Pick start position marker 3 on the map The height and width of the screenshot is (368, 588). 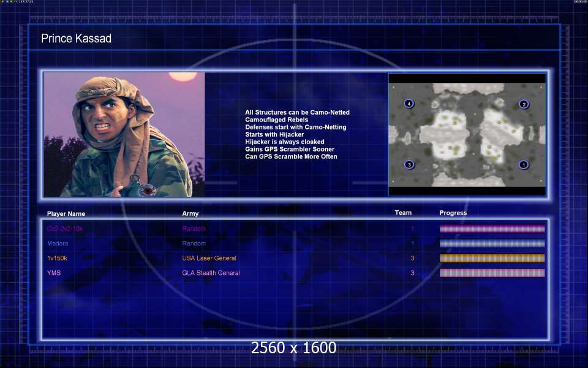pos(409,164)
